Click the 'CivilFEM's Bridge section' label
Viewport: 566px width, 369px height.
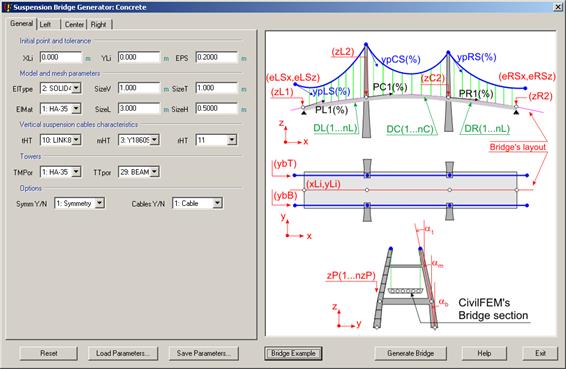[x=493, y=309]
